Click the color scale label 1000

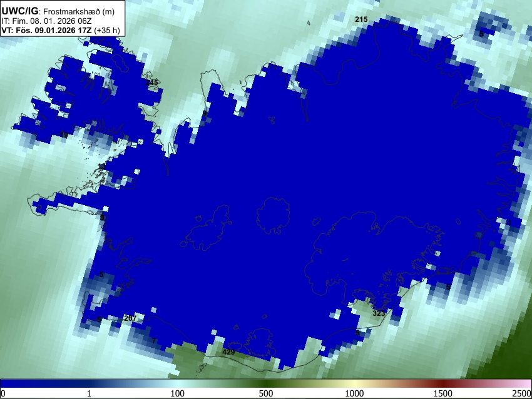pyautogui.click(x=354, y=393)
